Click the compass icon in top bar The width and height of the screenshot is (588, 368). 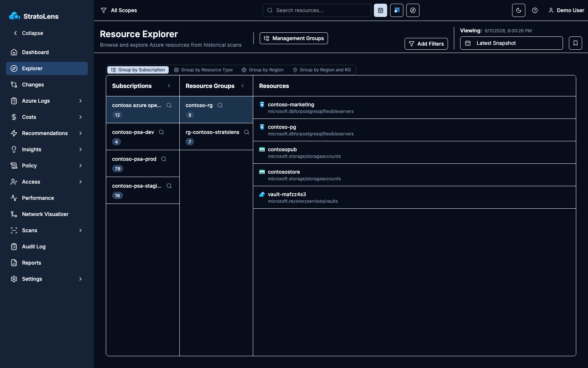[x=413, y=10]
